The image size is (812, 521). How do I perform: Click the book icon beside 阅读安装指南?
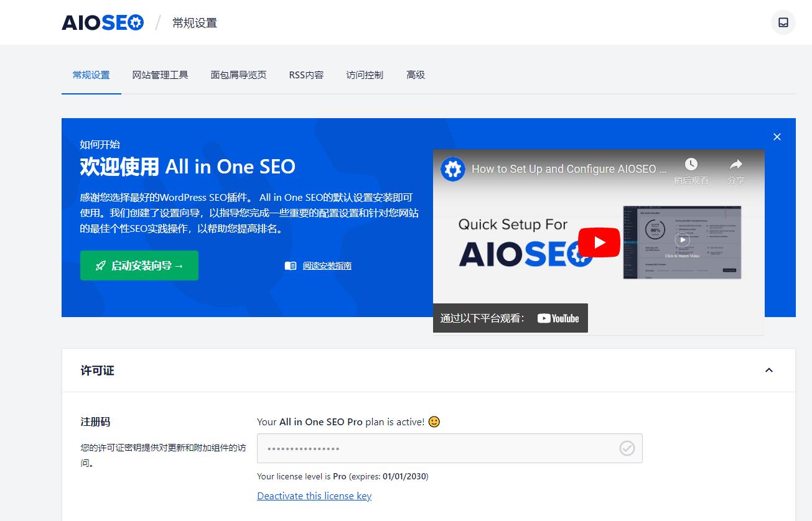click(x=291, y=266)
